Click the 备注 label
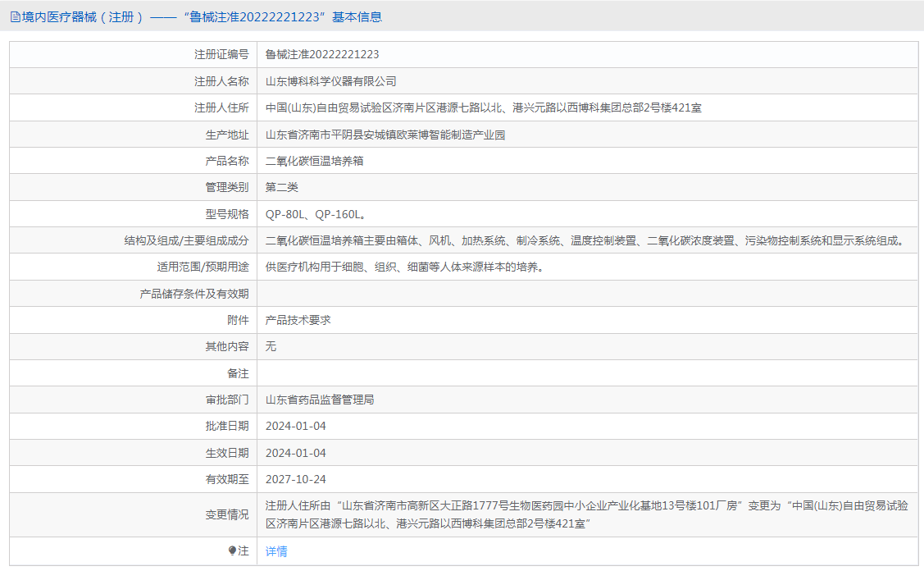 [238, 373]
